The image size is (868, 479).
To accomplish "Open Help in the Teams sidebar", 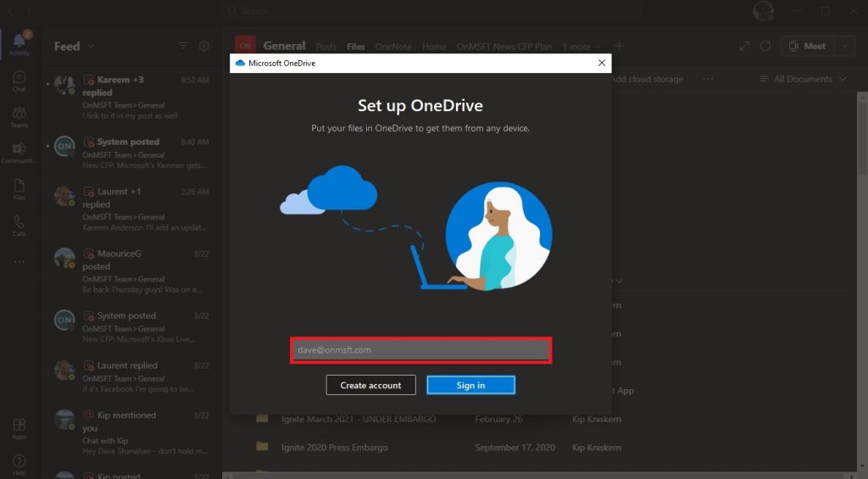I will [19, 465].
